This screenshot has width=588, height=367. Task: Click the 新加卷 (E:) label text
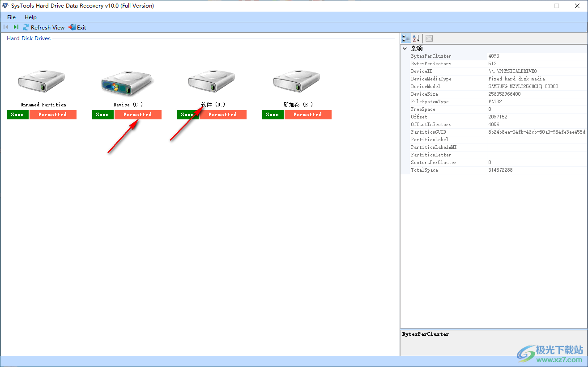(x=298, y=105)
